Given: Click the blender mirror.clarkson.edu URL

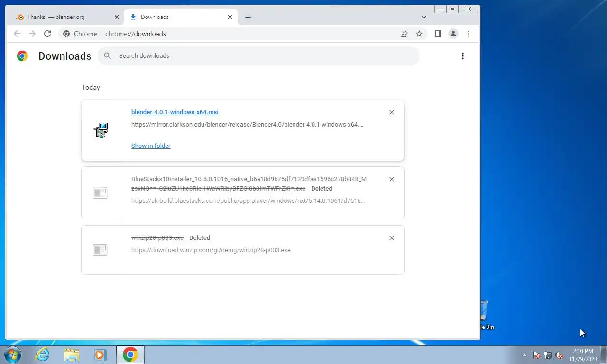Looking at the screenshot, I should [x=248, y=125].
